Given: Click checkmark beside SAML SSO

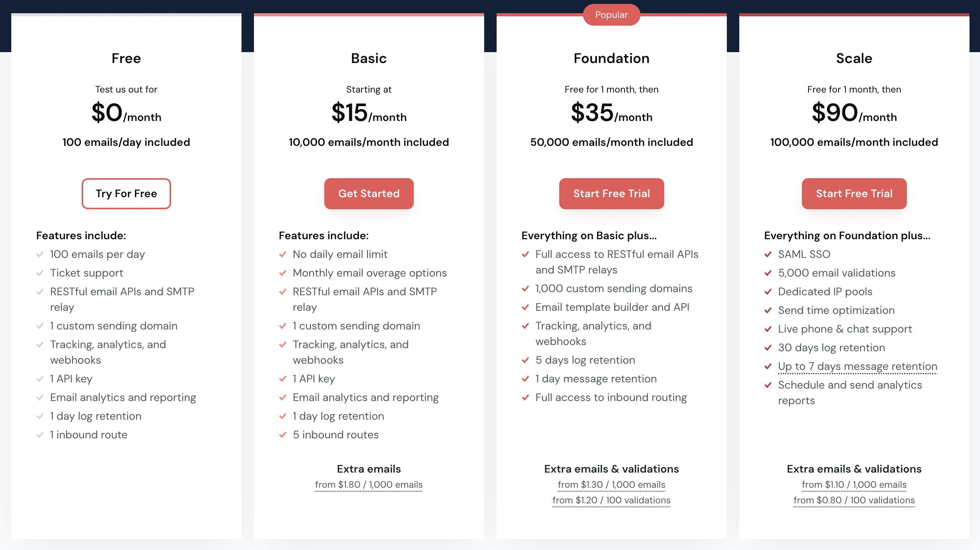Looking at the screenshot, I should [768, 254].
